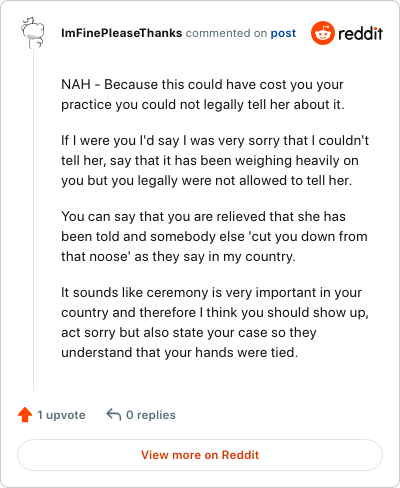Click the vertical comment thread line
400x488 pixels.
[33, 220]
